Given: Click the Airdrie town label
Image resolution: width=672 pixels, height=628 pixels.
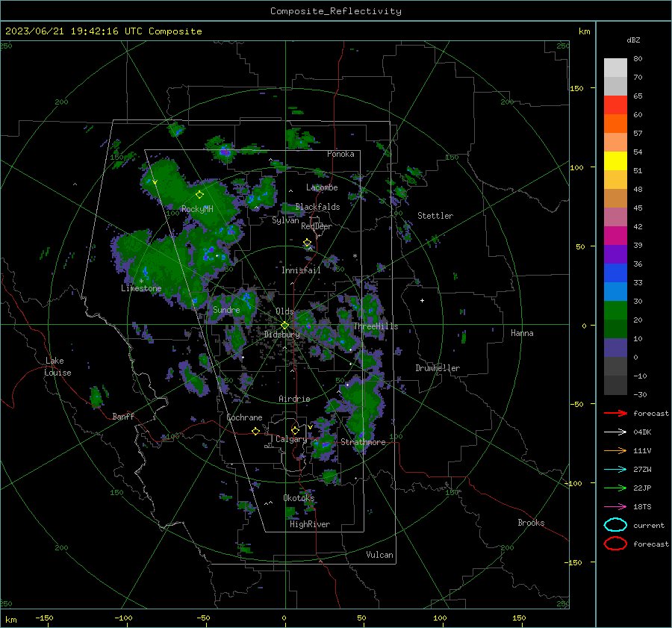Looking at the screenshot, I should click(294, 399).
